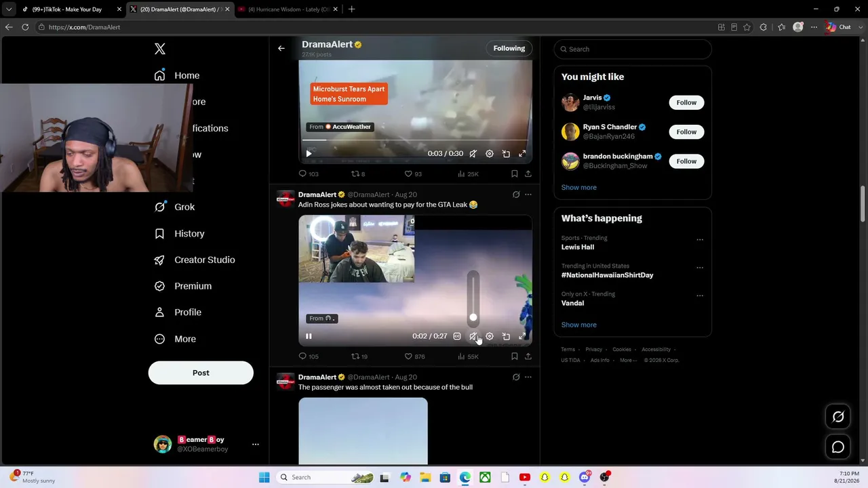Enter fullscreen on the Adin Ross video
Viewport: 868px width, 488px height.
click(522, 336)
